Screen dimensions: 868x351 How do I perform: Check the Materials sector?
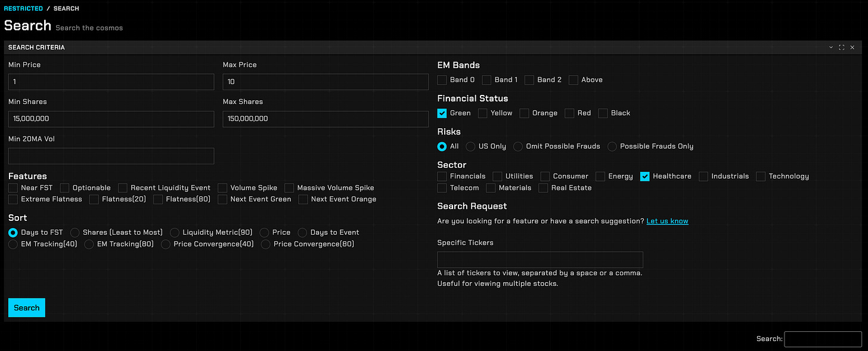(x=491, y=188)
